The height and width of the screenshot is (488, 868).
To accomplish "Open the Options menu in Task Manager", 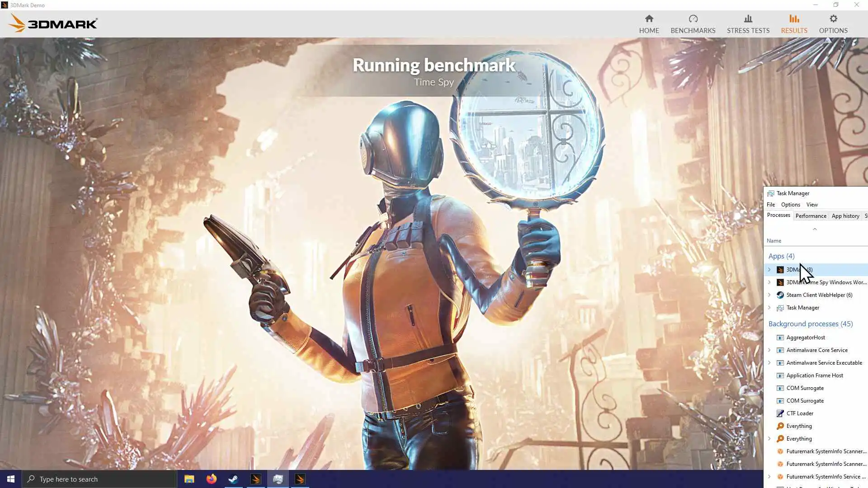I will point(790,205).
